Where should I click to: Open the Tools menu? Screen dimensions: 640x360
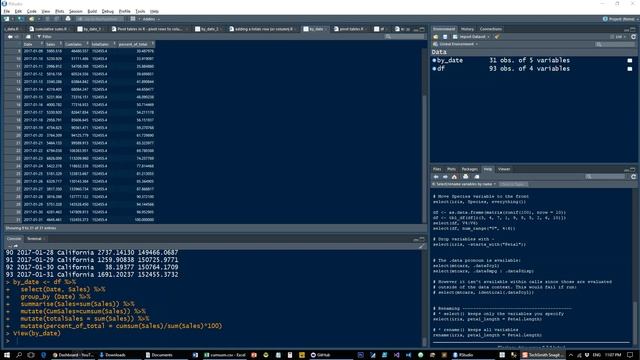point(140,11)
